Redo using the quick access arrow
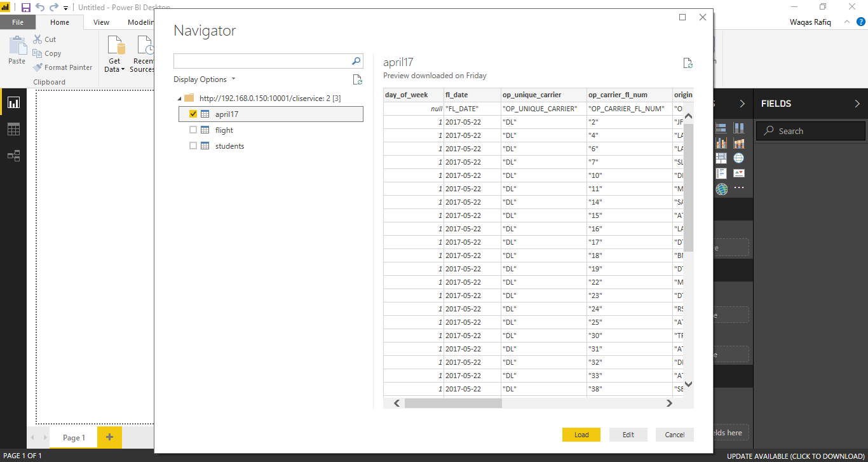868x462 pixels. (54, 8)
